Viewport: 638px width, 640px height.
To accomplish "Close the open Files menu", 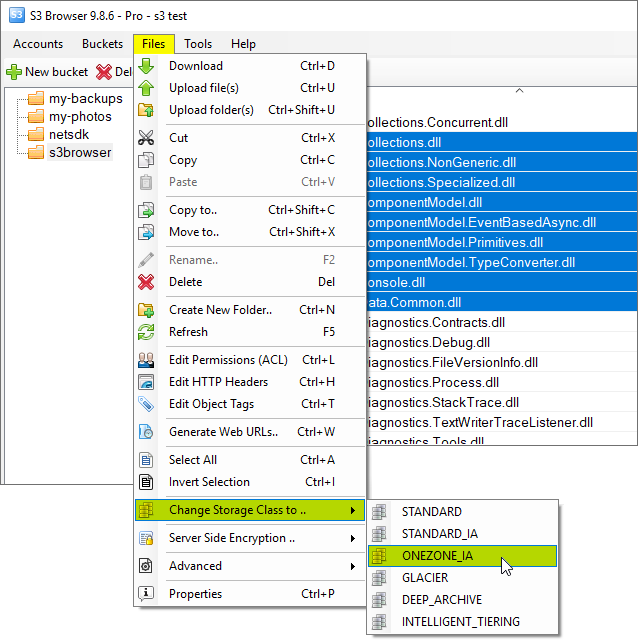I will click(x=154, y=44).
